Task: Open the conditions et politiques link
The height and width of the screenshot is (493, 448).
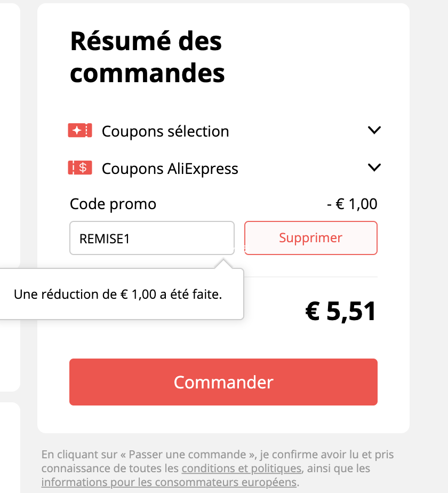Action: coord(242,468)
